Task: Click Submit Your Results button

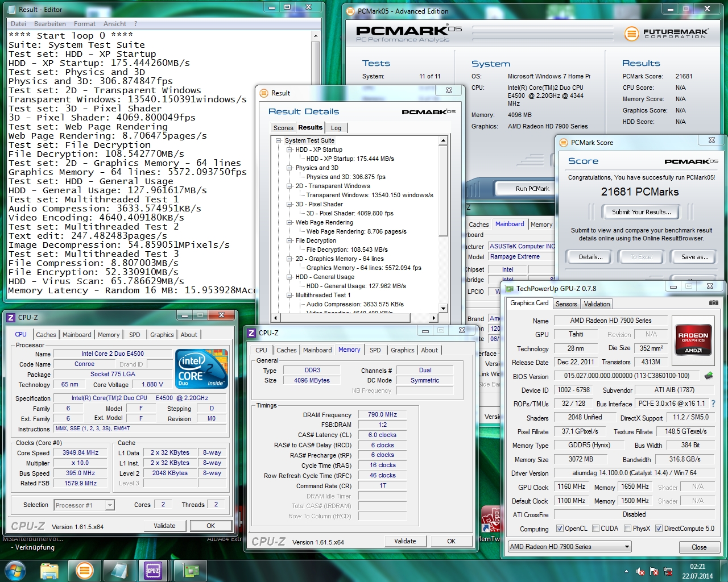Action: coord(641,212)
